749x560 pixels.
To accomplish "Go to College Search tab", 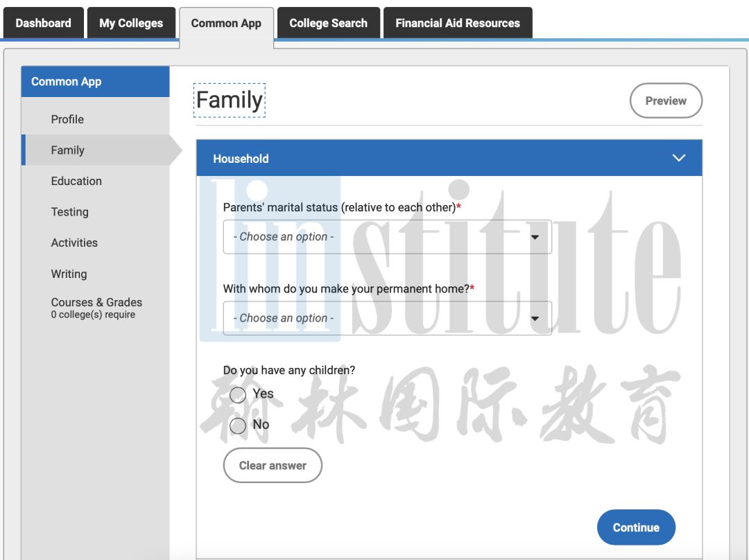I will (329, 22).
